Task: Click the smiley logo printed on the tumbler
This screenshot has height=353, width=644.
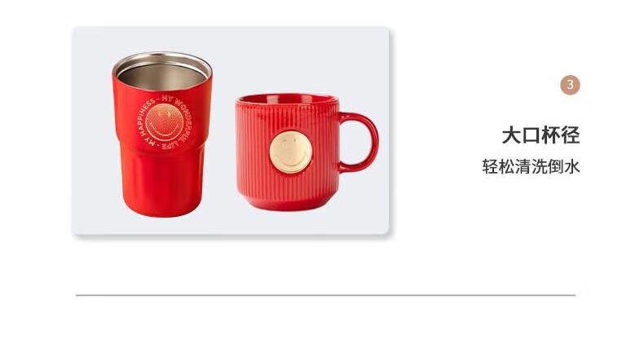Action: coord(165,122)
